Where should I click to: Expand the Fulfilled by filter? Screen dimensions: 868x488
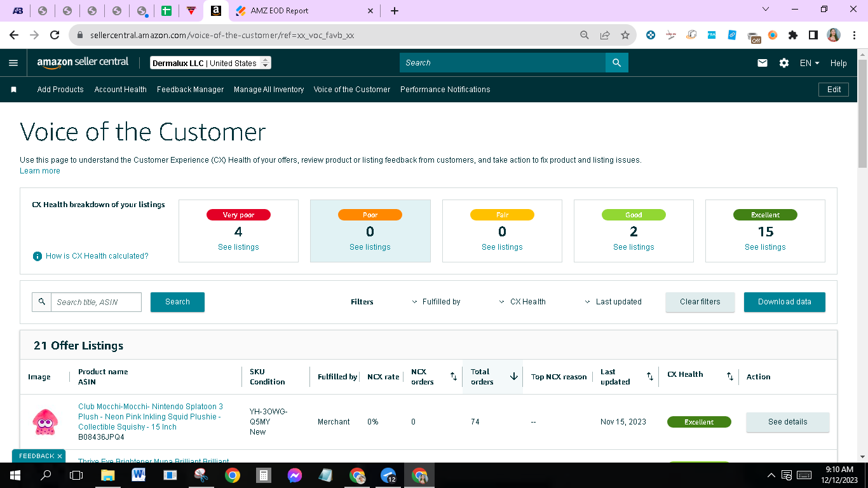(436, 302)
